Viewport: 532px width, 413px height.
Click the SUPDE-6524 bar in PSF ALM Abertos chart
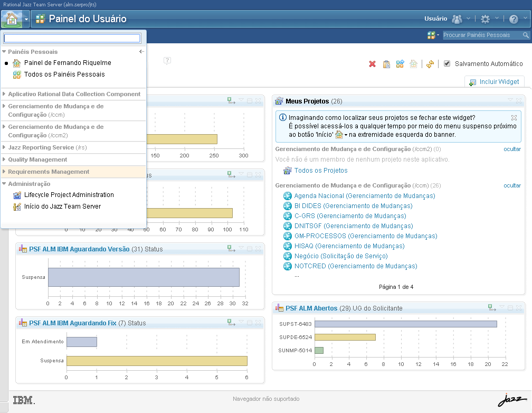pos(345,337)
